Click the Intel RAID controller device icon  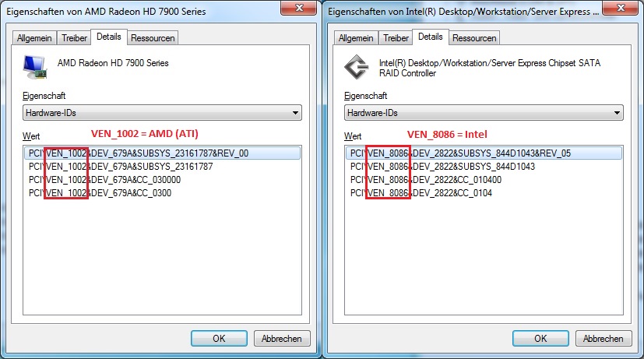tap(356, 67)
